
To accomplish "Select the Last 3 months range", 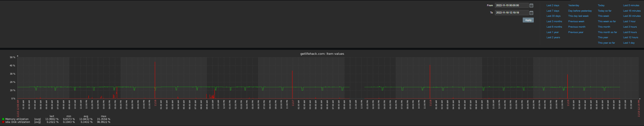I will pyautogui.click(x=554, y=21).
